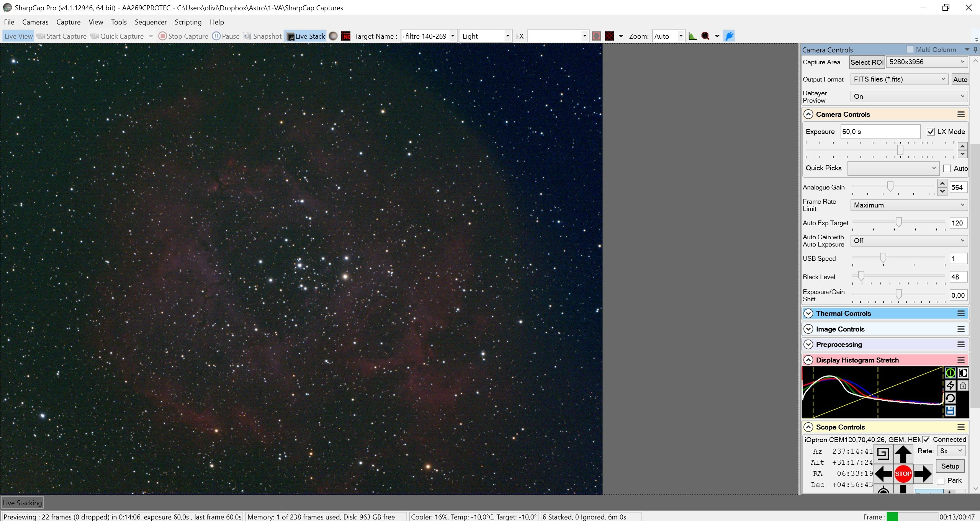Enable the Auto exposure checkbox
The width and height of the screenshot is (980, 521).
(x=947, y=168)
